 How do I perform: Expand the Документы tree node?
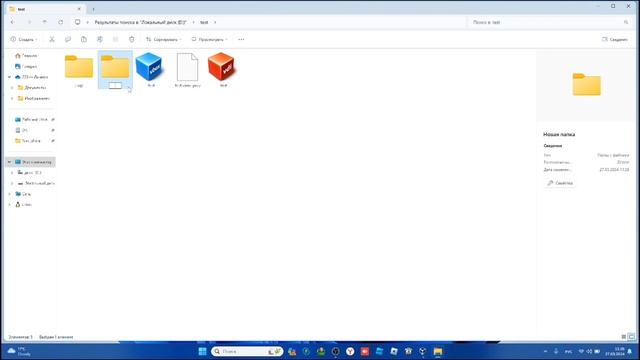[12, 87]
